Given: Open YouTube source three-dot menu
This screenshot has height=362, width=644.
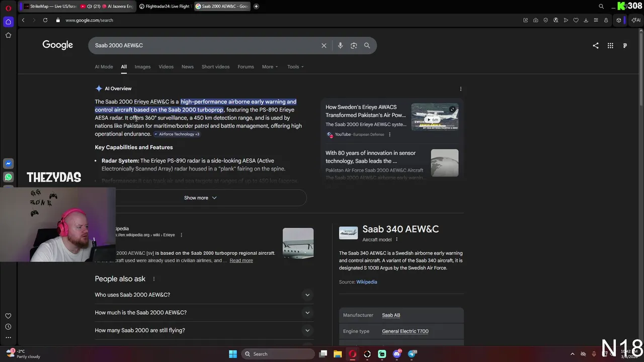Looking at the screenshot, I should (x=389, y=135).
